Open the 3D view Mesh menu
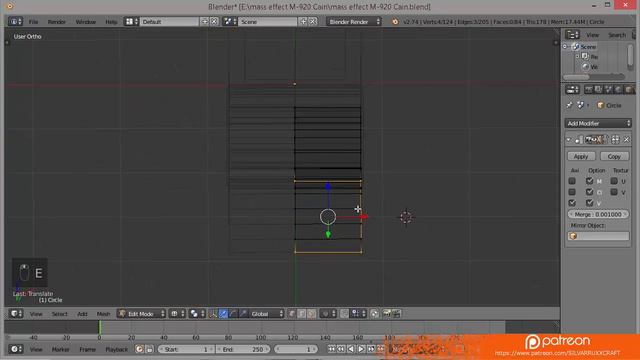Screen dimensions: 640x360 tap(103, 313)
